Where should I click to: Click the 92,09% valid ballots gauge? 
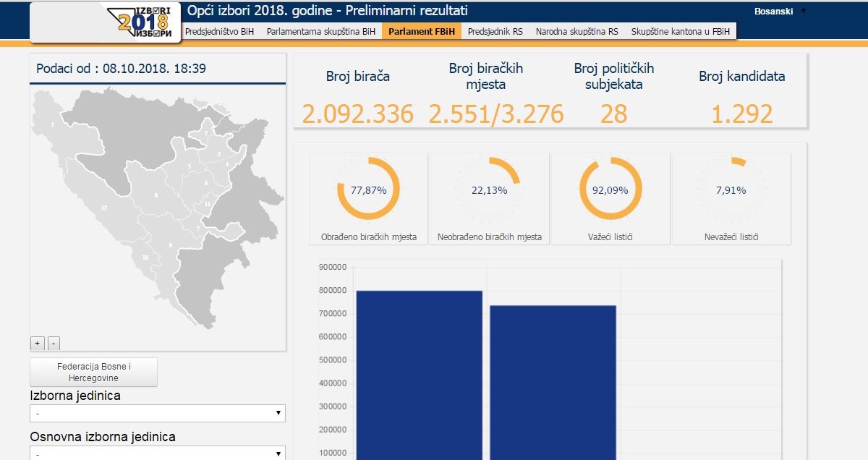click(x=610, y=190)
